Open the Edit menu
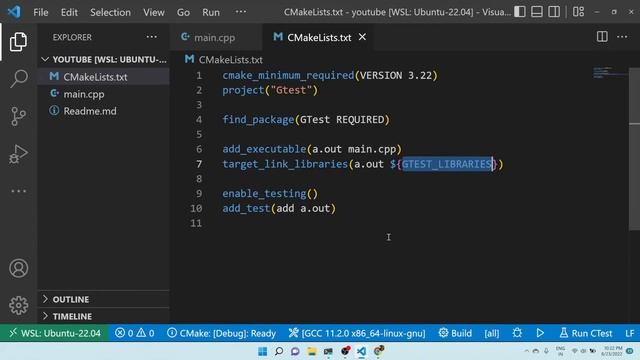Viewport: 640px width, 360px height. pyautogui.click(x=69, y=12)
